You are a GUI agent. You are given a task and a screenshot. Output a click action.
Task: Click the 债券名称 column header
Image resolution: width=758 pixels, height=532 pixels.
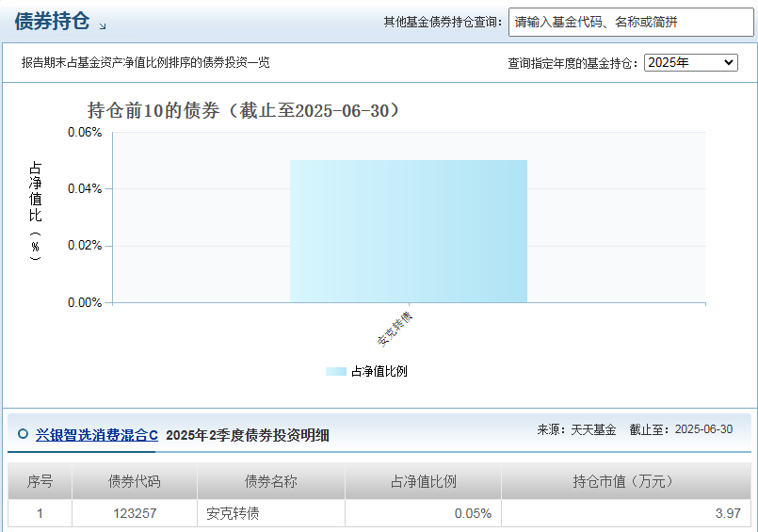pos(271,481)
